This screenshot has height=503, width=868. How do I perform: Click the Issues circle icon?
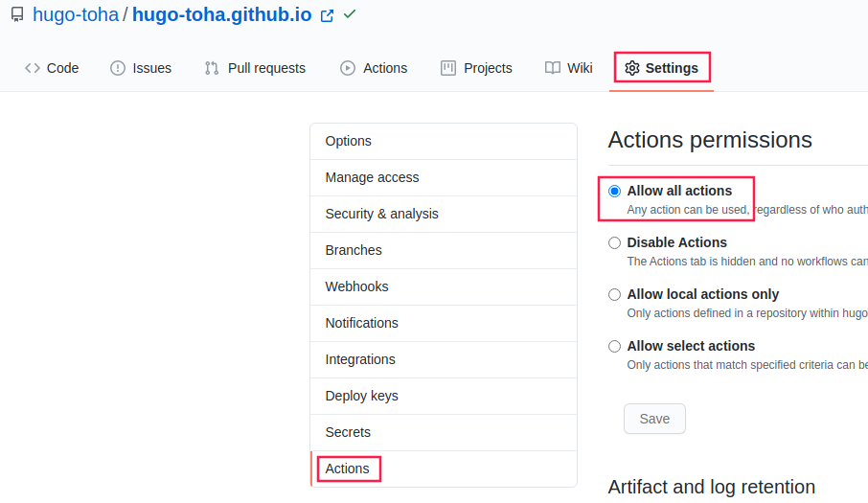click(118, 68)
